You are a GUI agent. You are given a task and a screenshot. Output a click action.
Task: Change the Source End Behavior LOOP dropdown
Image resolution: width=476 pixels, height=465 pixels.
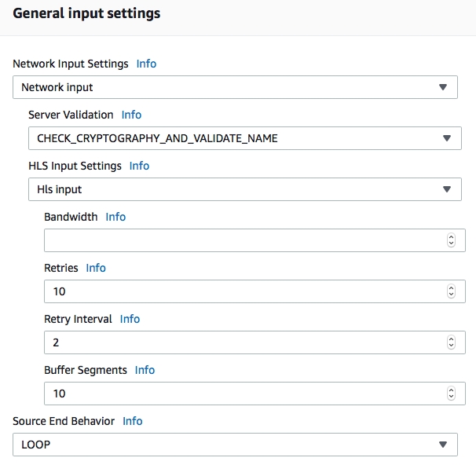point(235,445)
